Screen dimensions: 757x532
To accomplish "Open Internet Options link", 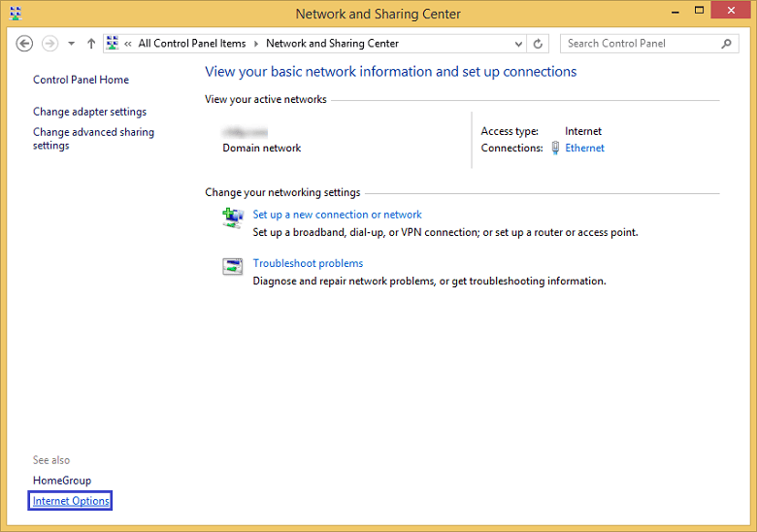I will [71, 501].
